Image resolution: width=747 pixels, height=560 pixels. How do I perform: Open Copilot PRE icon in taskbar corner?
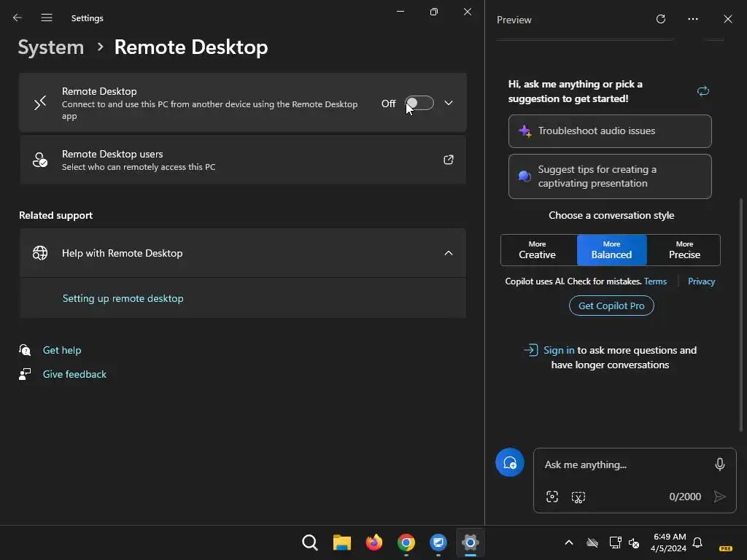(726, 548)
